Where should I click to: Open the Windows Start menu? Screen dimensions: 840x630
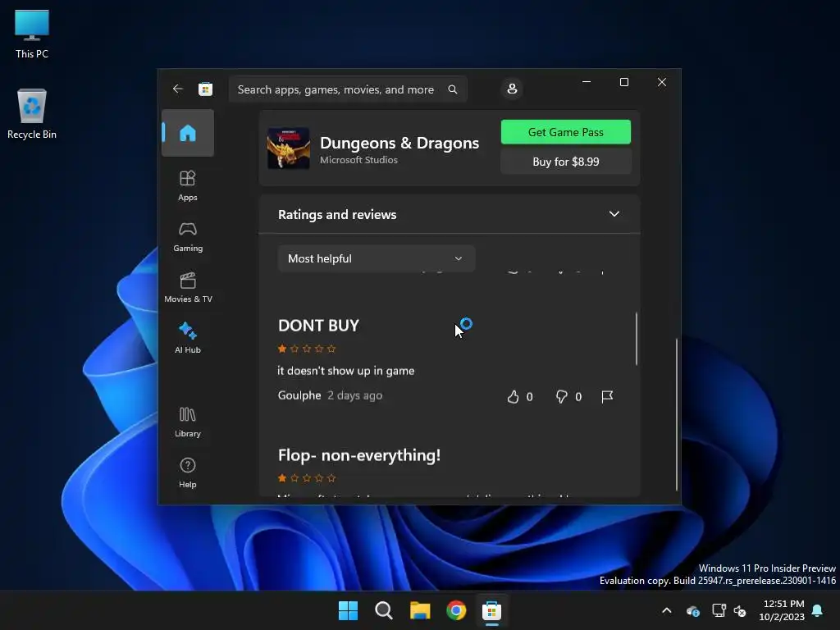pyautogui.click(x=348, y=610)
